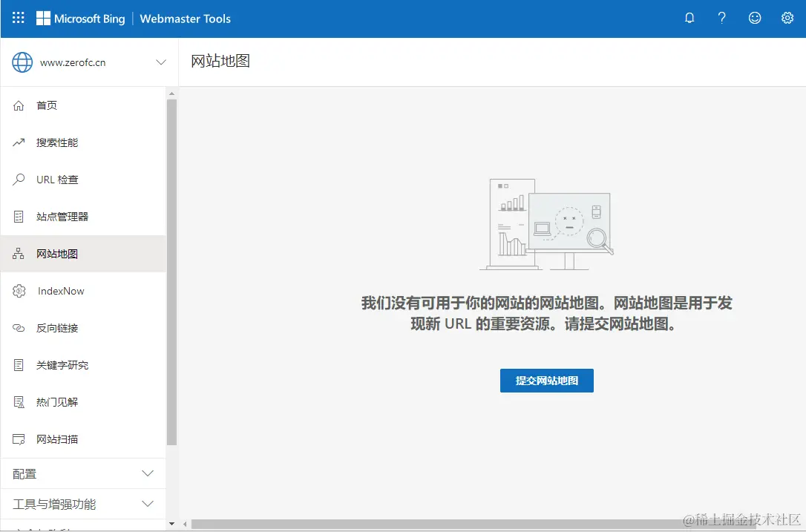Click the 提交网站地图 button
The image size is (806, 532).
(546, 381)
